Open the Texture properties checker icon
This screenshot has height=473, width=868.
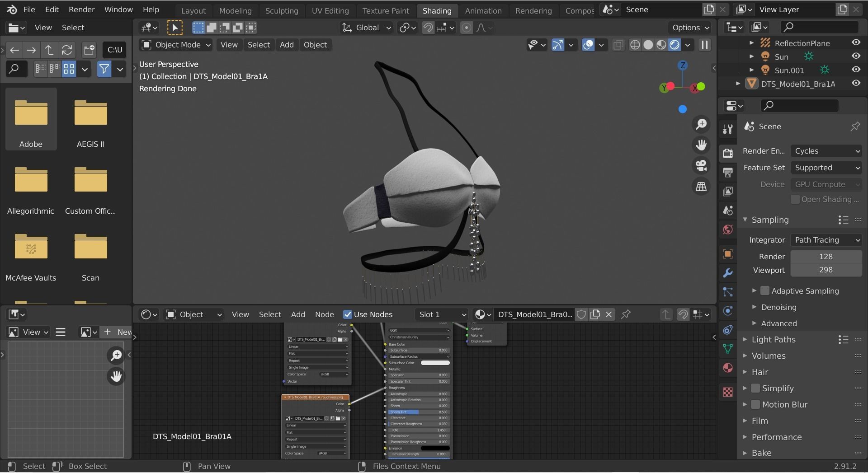727,392
